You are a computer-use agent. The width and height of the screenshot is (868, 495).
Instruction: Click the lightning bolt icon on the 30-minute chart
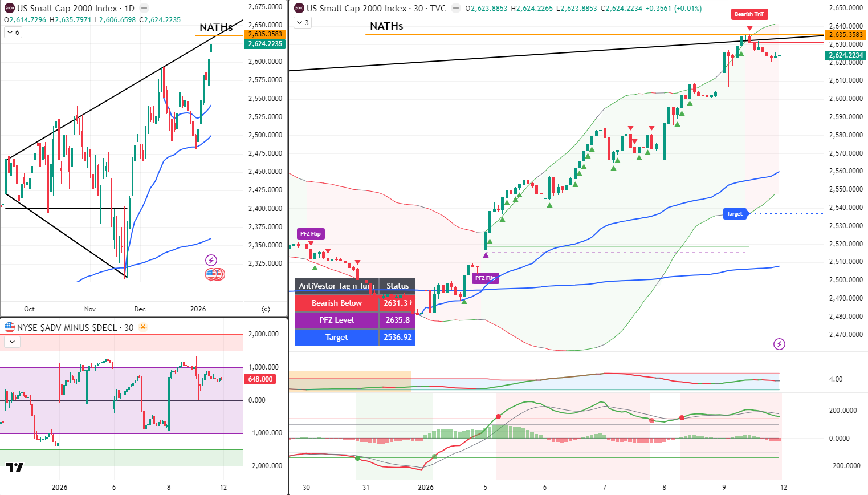[x=779, y=345]
